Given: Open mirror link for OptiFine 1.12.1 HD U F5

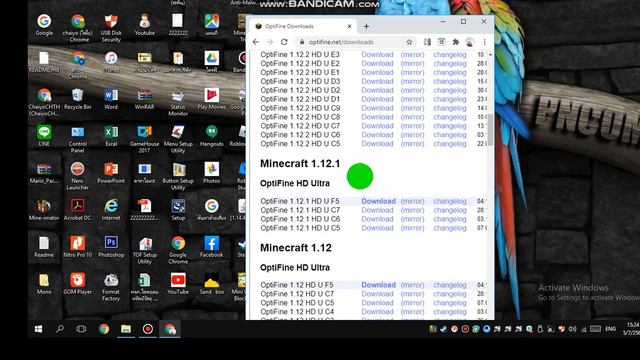Looking at the screenshot, I should pyautogui.click(x=412, y=201).
